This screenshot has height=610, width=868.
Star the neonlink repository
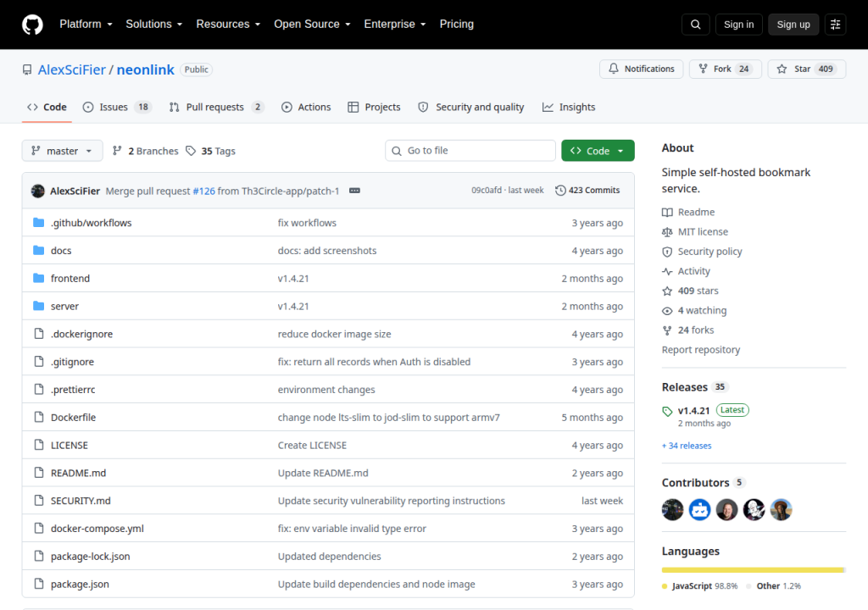point(807,69)
